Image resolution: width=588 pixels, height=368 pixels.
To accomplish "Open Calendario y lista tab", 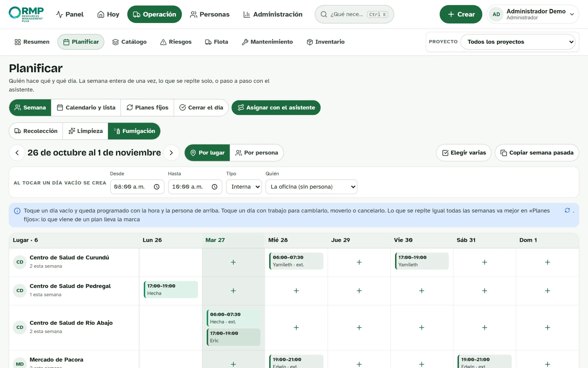I will 86,108.
